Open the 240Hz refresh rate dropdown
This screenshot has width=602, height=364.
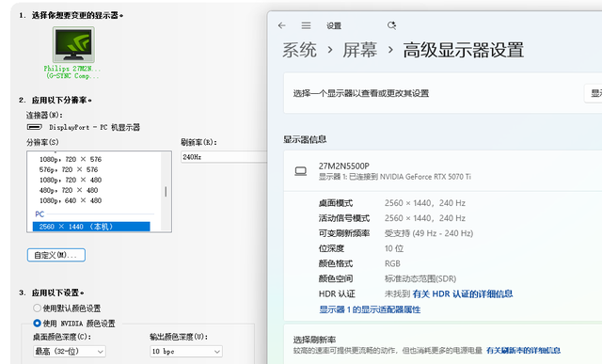tap(224, 157)
